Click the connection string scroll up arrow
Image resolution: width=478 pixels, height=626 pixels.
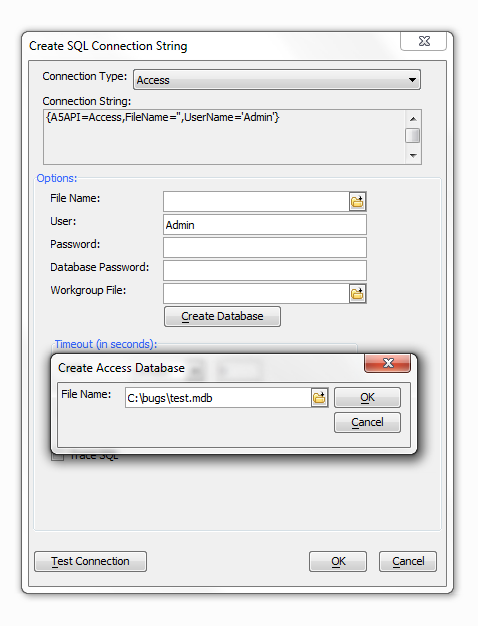tap(413, 119)
